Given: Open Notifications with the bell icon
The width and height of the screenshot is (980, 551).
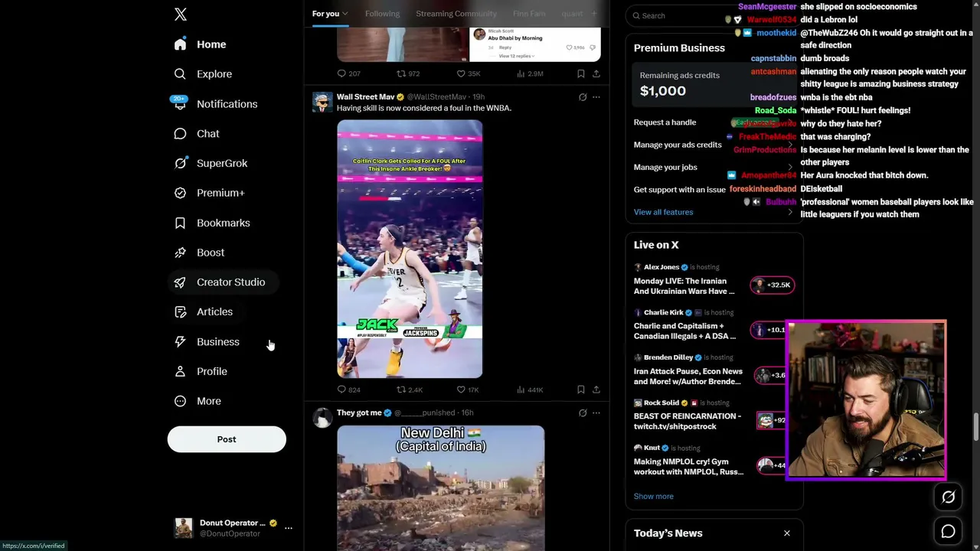Looking at the screenshot, I should tap(180, 104).
